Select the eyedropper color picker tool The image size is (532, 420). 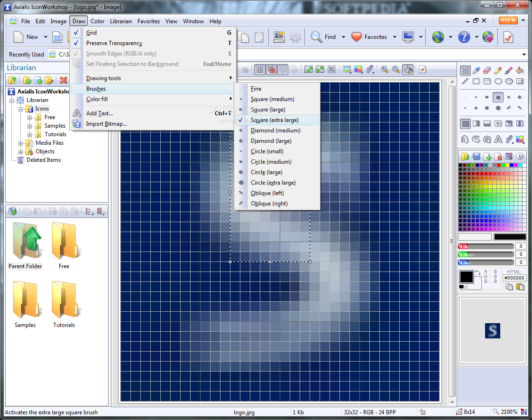point(476,70)
